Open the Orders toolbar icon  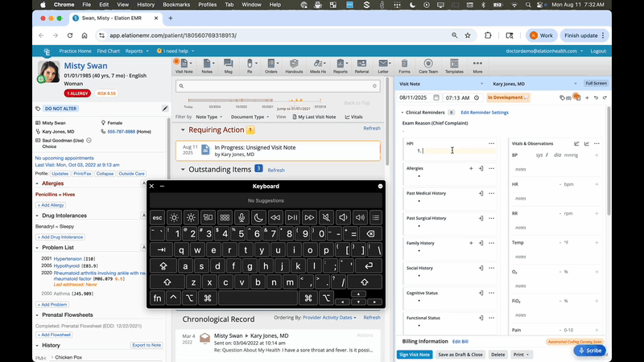271,66
